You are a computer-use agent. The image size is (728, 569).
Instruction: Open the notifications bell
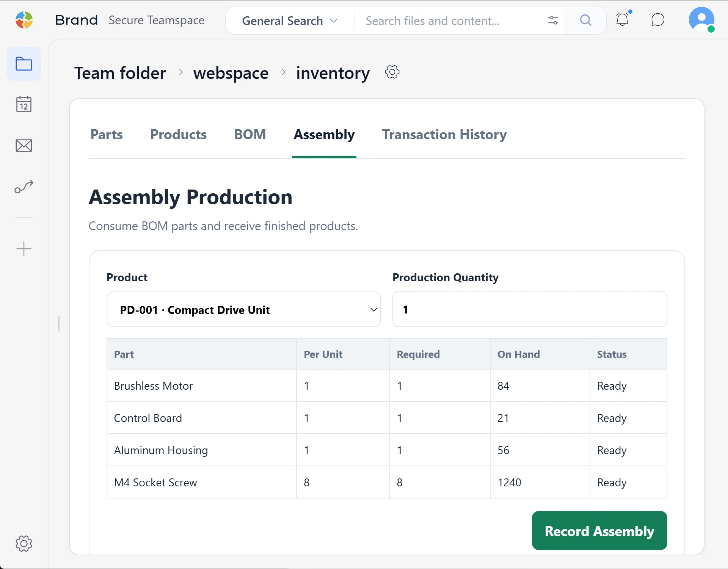623,20
